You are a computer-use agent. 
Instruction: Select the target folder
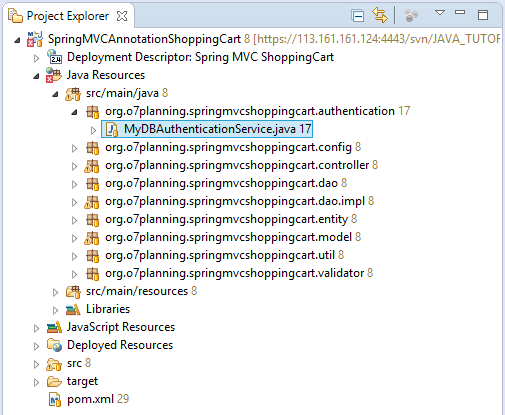(x=82, y=381)
